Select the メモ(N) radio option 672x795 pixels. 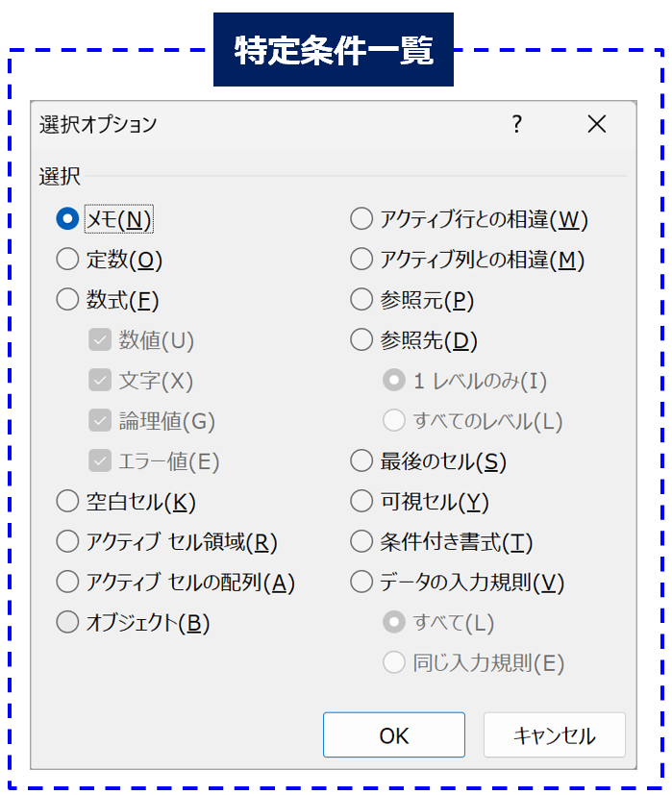coord(67,219)
